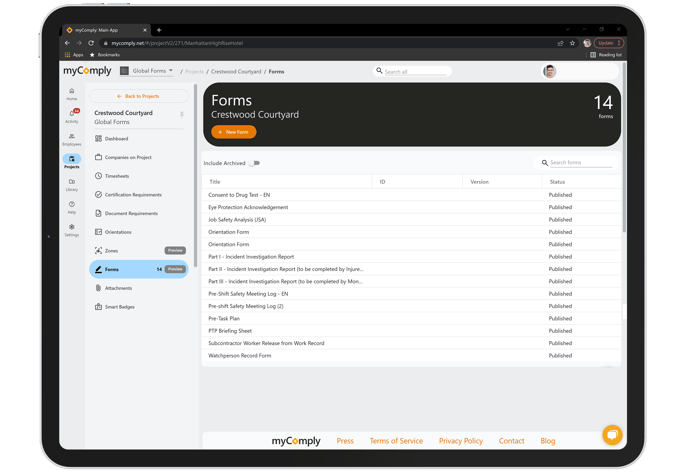Open Dashboard in project menu
The width and height of the screenshot is (688, 473).
point(139,139)
